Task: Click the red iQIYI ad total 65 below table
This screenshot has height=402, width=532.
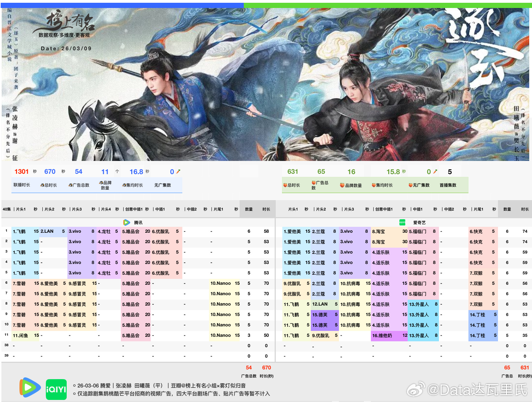Action: coord(507,368)
